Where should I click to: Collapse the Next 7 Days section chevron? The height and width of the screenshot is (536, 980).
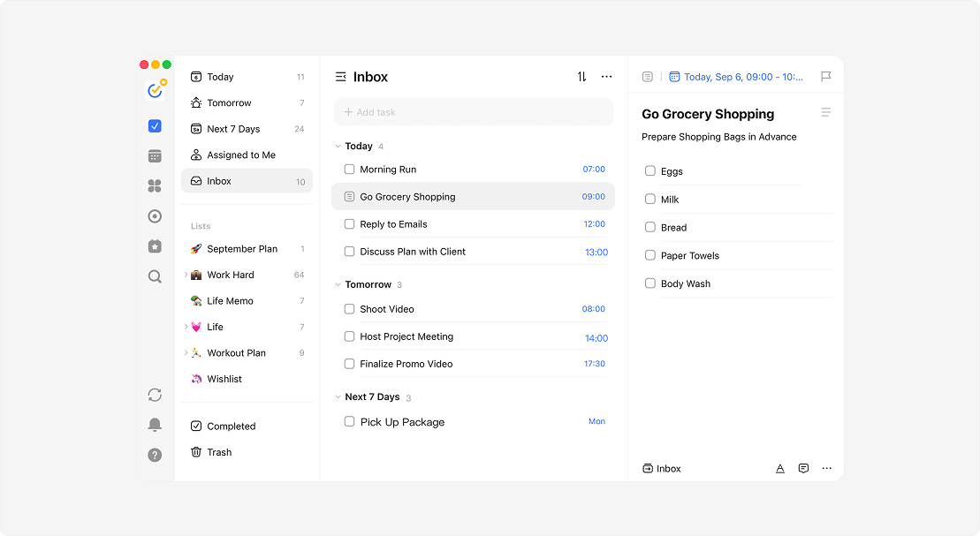pos(338,396)
